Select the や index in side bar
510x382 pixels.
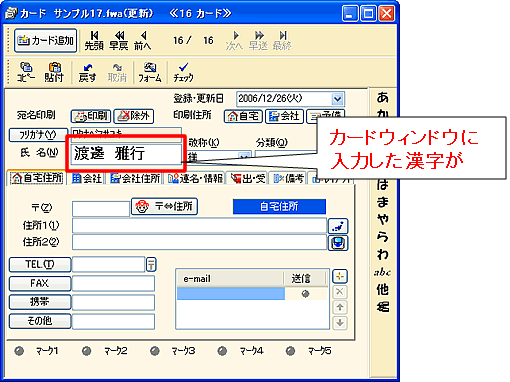click(x=382, y=219)
